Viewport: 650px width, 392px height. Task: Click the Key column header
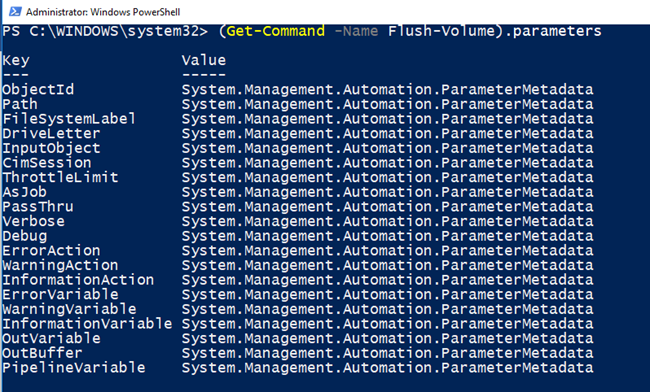pyautogui.click(x=16, y=61)
